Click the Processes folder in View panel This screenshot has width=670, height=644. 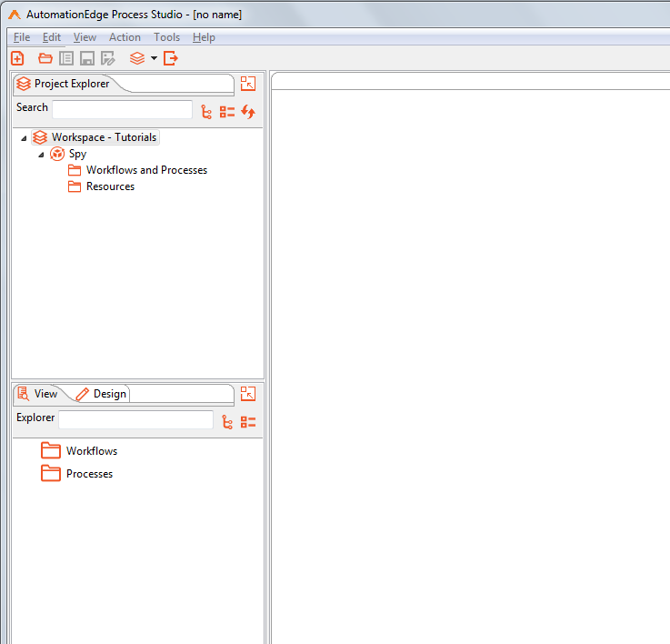click(x=89, y=474)
